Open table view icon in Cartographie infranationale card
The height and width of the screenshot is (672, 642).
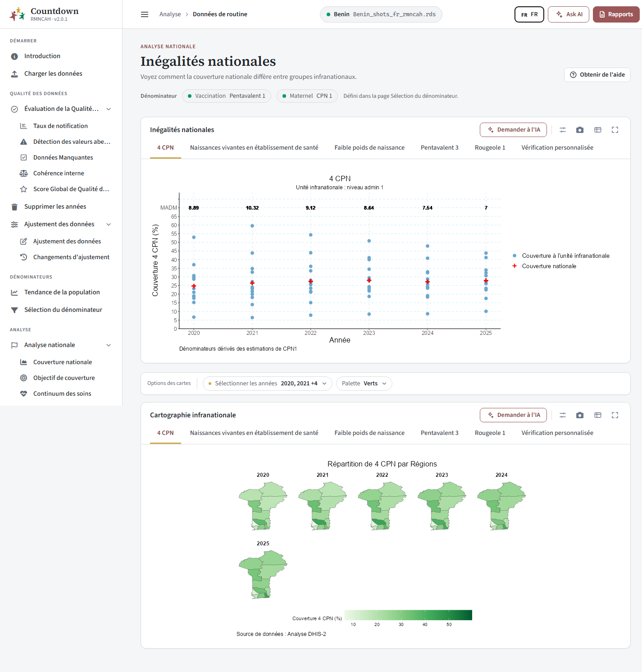598,415
